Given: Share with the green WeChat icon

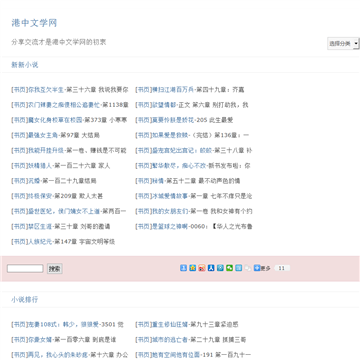Looking at the screenshot, I should click(229, 268).
